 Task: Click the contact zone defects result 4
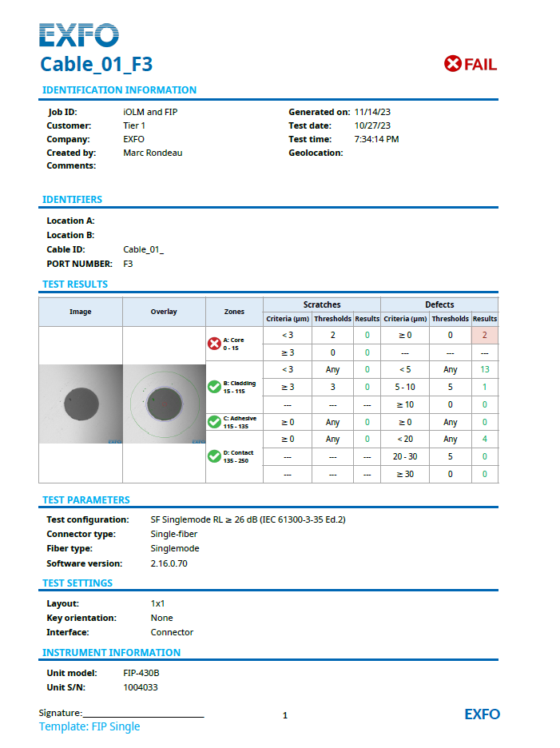pyautogui.click(x=485, y=439)
